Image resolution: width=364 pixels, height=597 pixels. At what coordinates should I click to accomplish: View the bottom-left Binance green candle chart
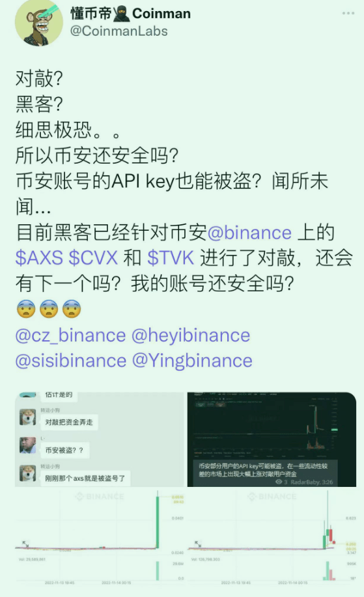click(x=99, y=537)
